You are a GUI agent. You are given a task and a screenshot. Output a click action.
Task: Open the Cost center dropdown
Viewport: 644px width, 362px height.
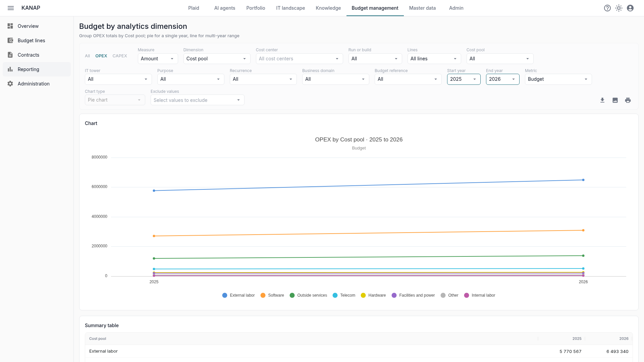click(299, 59)
